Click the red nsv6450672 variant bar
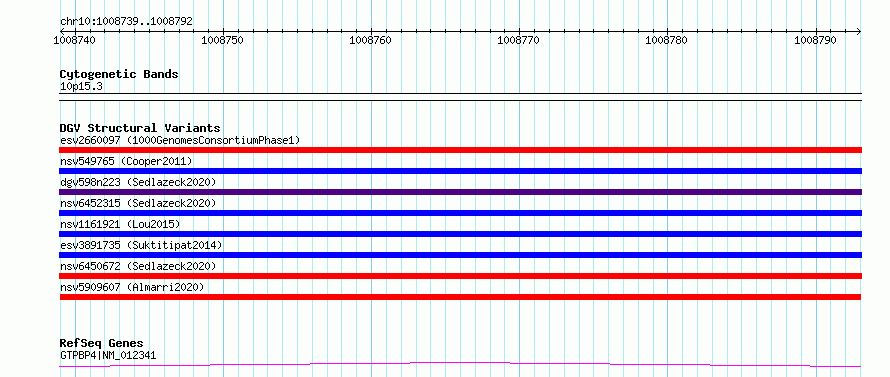This screenshot has width=890, height=377. point(460,276)
